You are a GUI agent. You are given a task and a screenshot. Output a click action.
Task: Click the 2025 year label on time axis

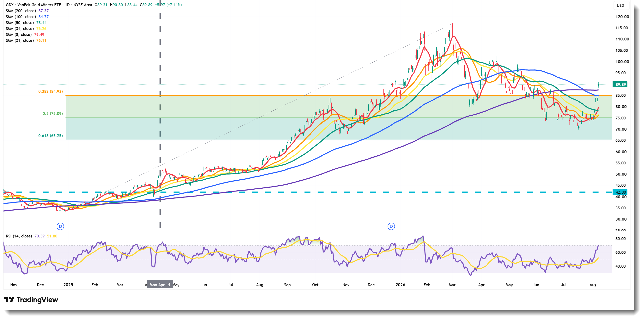68,285
